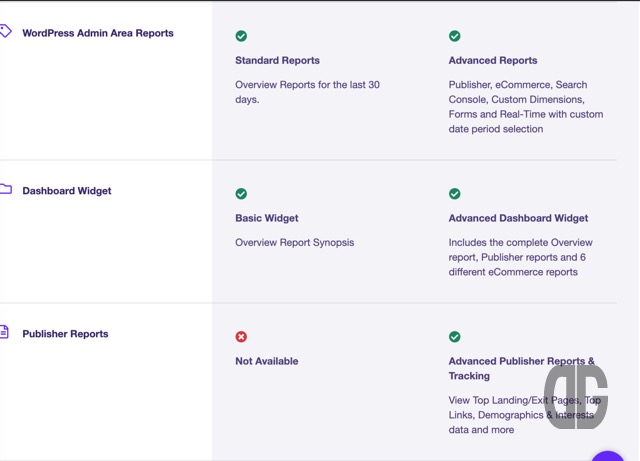Image resolution: width=640 pixels, height=461 pixels.
Task: Click the tag icon beside WordPress Admin Area Reports
Action: point(5,31)
